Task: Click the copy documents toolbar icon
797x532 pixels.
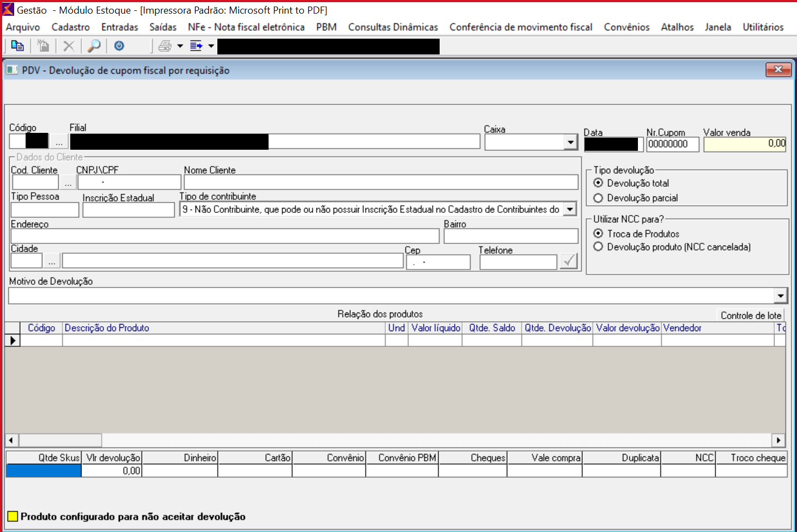Action: (x=17, y=46)
